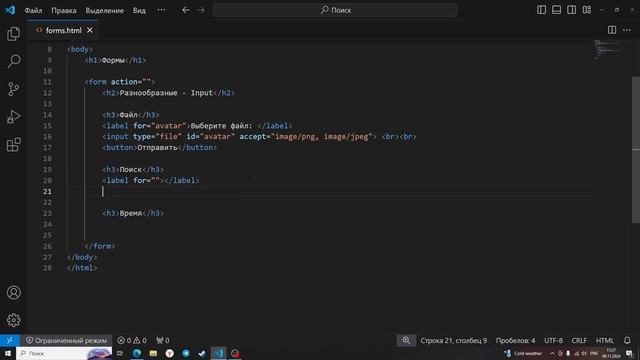The width and height of the screenshot is (640, 360).
Task: Click the vertical scrollbar thumb
Action: coord(636,149)
